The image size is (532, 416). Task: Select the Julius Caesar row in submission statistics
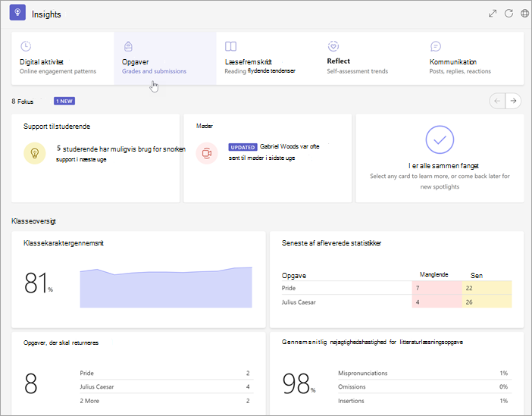396,302
